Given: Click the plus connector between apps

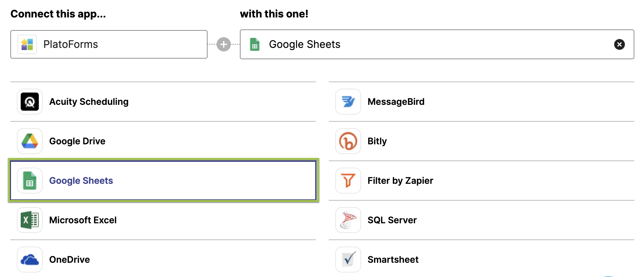Looking at the screenshot, I should [224, 44].
